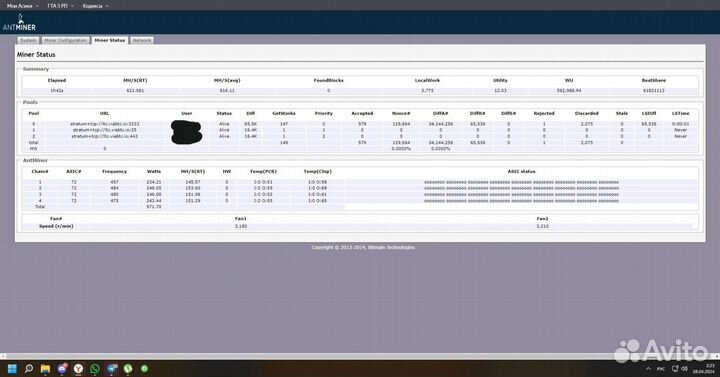This screenshot has width=720, height=377.
Task: Click pool 0 Diff value 65.5K
Action: click(251, 124)
